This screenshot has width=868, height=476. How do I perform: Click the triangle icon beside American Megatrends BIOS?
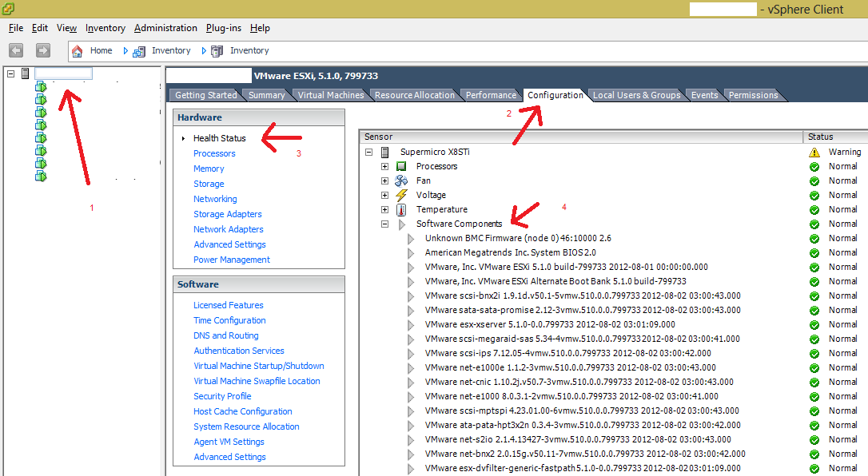411,252
